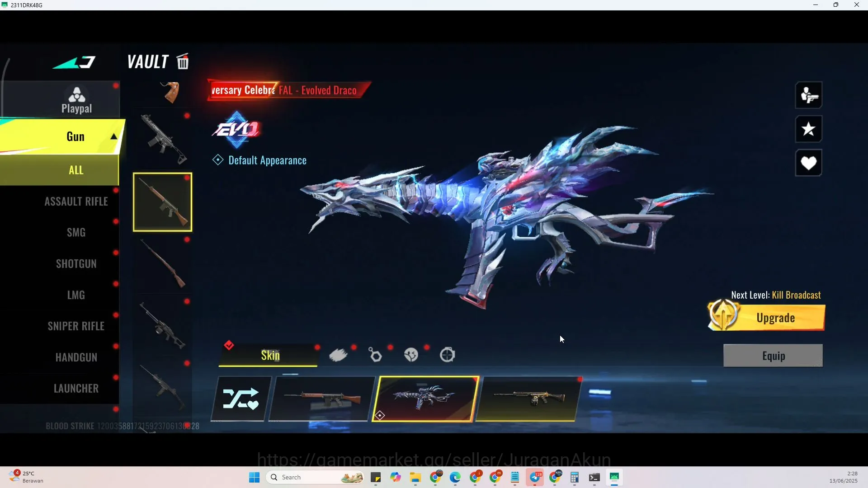Open Notepad from the taskbar
This screenshot has width=868, height=488.
tap(515, 478)
